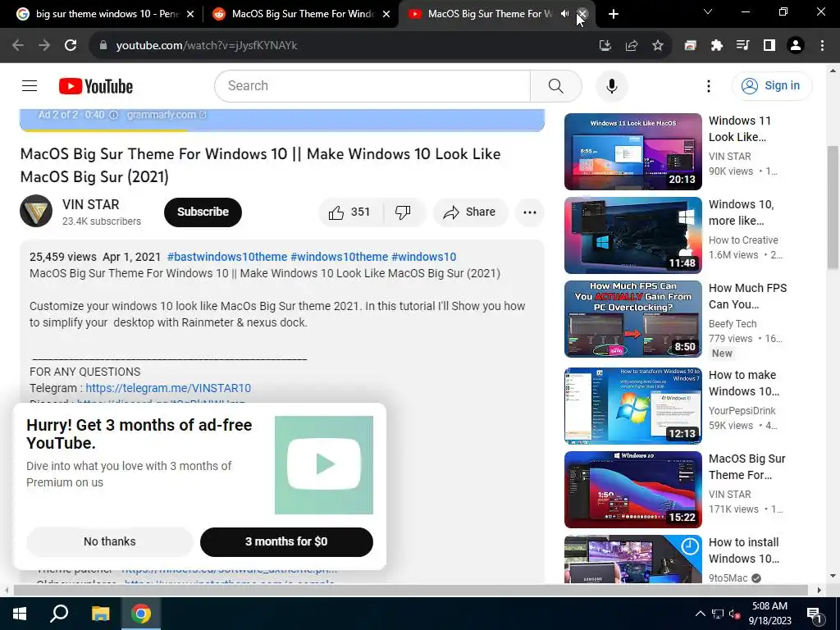Close the Reddit MacOS Big Sur tab
This screenshot has height=630, width=840.
coord(386,14)
